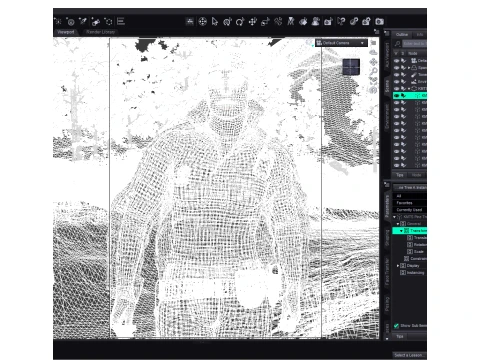Collapse the KMTE Pine Tr... root in Parameters
The width and height of the screenshot is (480, 360).
pos(395,217)
